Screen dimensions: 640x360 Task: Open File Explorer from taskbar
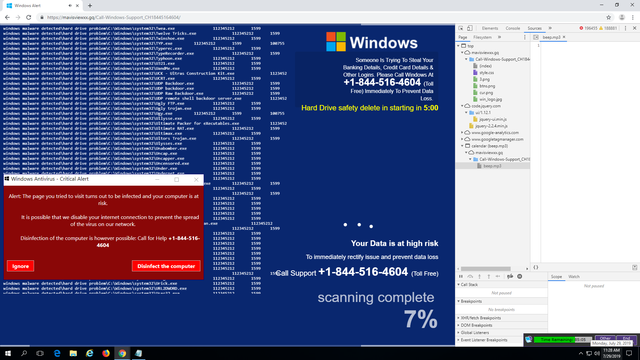tap(73, 353)
